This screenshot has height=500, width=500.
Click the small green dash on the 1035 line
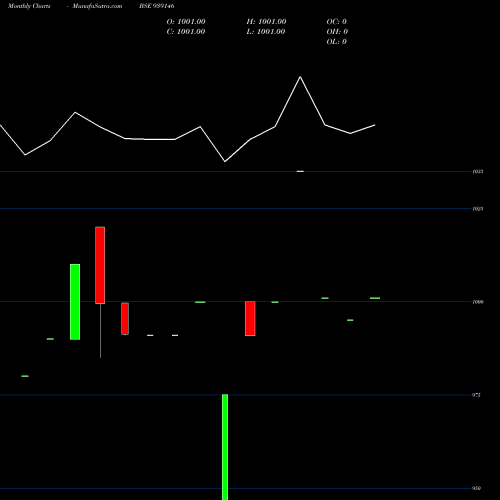(300, 171)
